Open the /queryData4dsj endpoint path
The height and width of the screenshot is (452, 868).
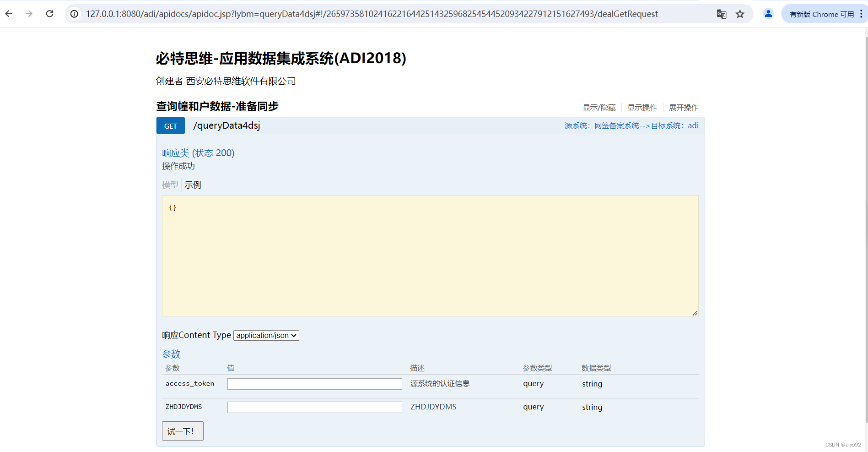[x=226, y=126]
